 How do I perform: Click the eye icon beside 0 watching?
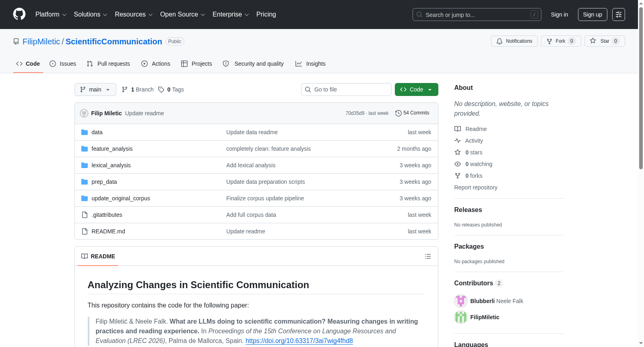(458, 164)
